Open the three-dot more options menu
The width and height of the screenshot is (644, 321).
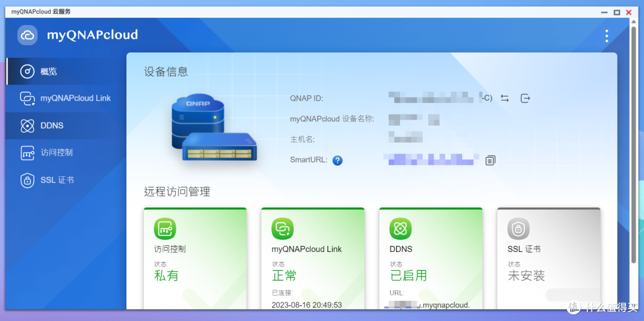pos(606,36)
